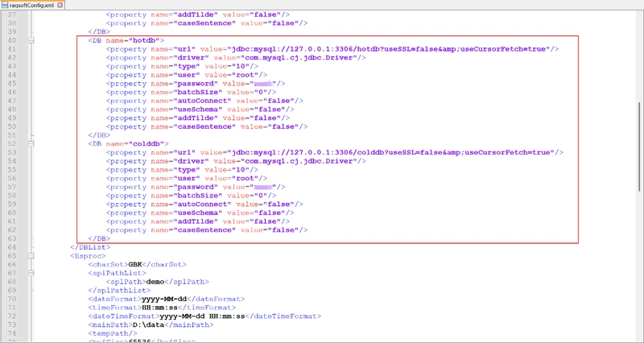Click the closing DBList tag
Viewport: 644px width, 343px height.
point(90,247)
